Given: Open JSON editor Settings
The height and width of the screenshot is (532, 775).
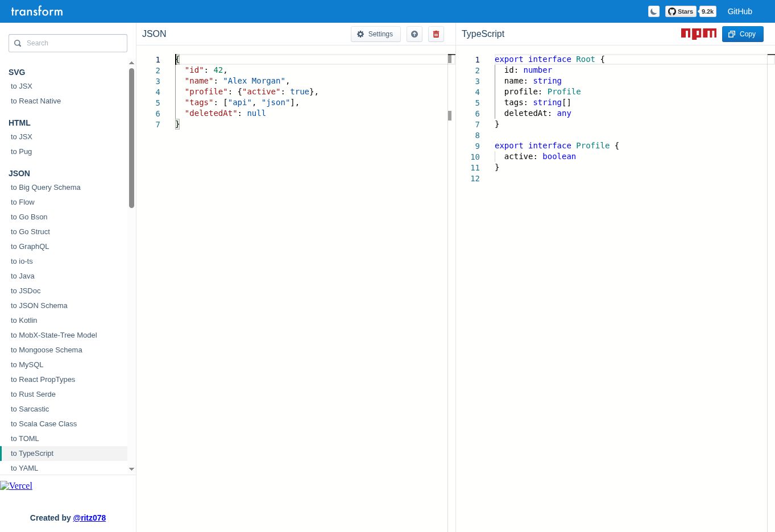Looking at the screenshot, I should 376,34.
